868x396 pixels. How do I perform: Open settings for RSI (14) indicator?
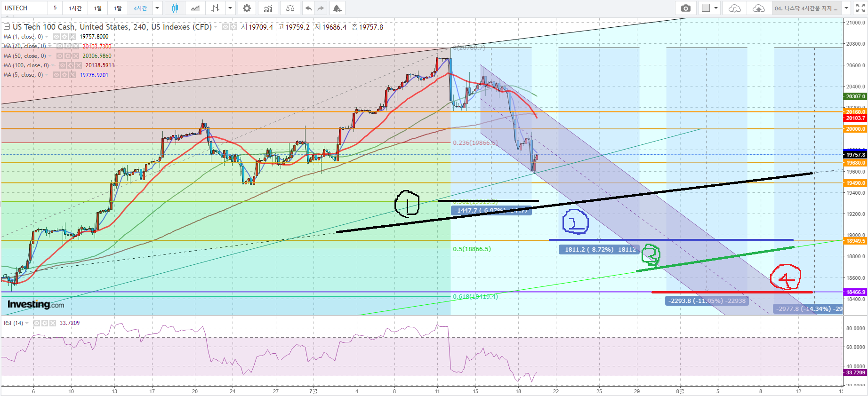click(x=44, y=323)
